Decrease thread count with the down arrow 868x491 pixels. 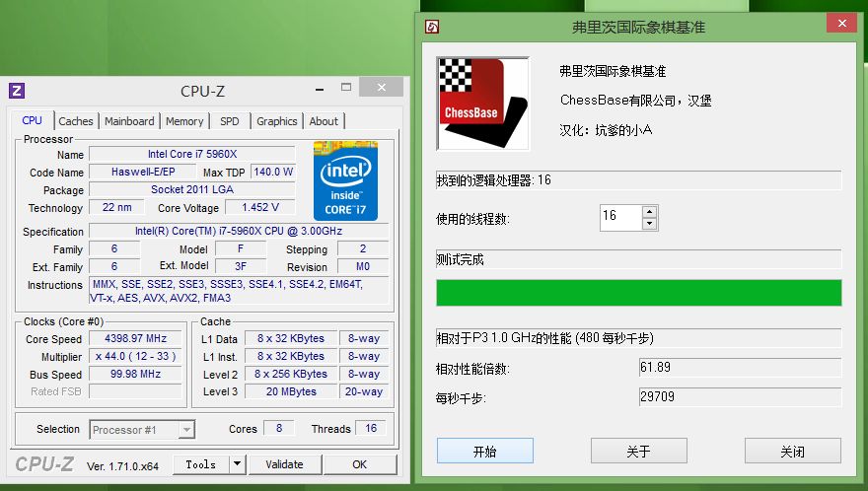pos(649,224)
